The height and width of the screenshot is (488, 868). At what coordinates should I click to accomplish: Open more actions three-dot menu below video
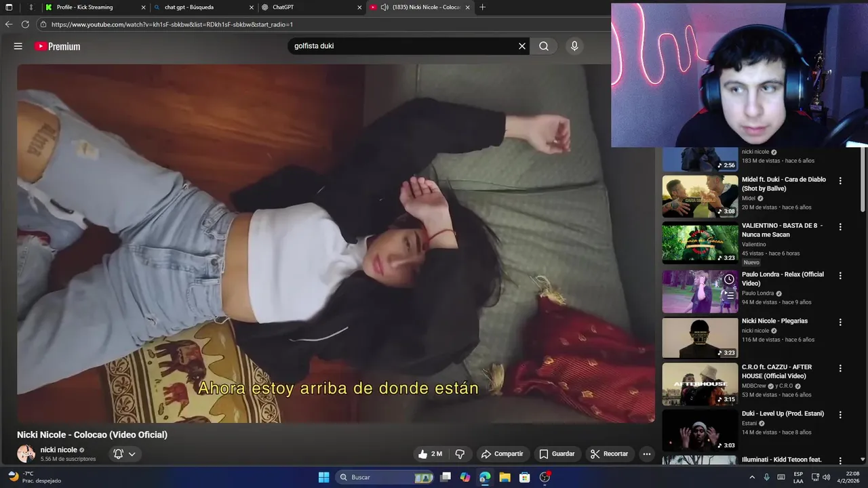coord(646,454)
